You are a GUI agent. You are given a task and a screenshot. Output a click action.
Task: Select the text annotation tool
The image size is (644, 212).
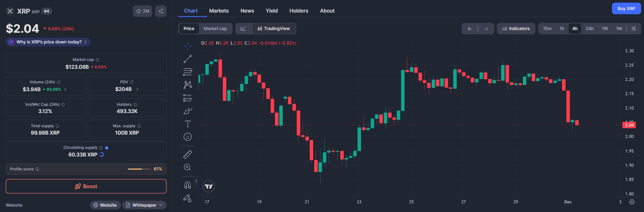[x=187, y=124]
